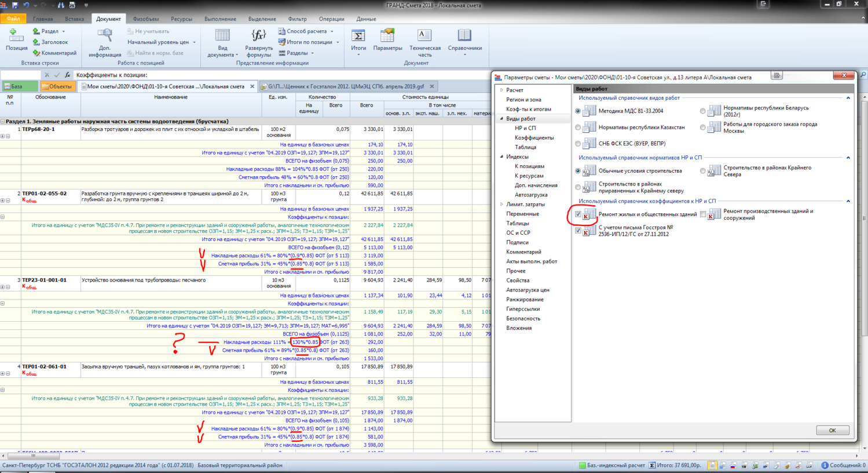Open the Справочники book icon
Viewport: 868px width, 473px height.
tap(464, 36)
